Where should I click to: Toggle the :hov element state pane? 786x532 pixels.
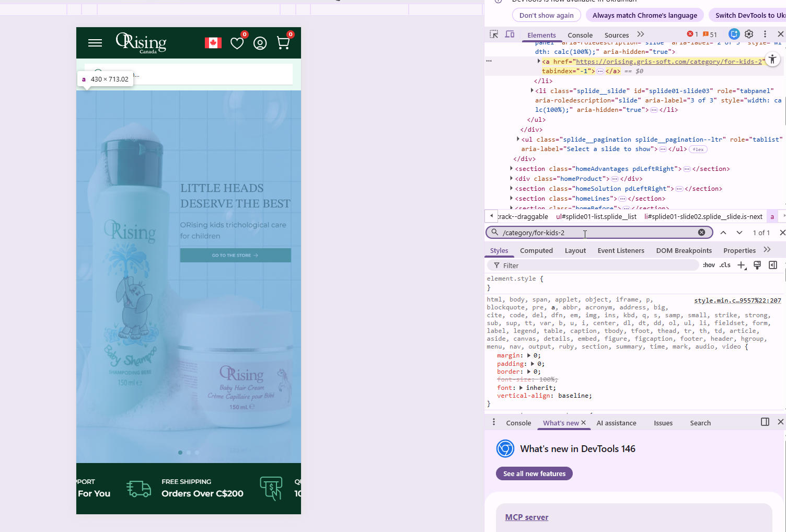[709, 265]
